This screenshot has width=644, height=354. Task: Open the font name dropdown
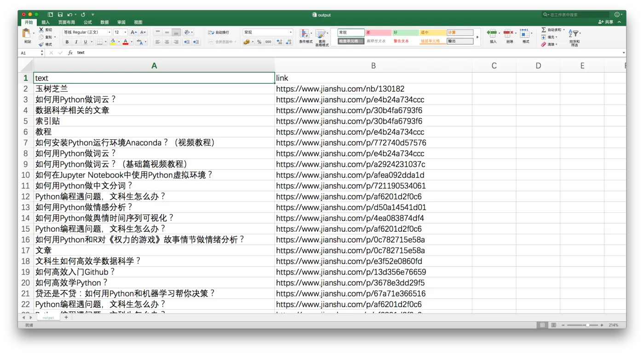point(109,33)
